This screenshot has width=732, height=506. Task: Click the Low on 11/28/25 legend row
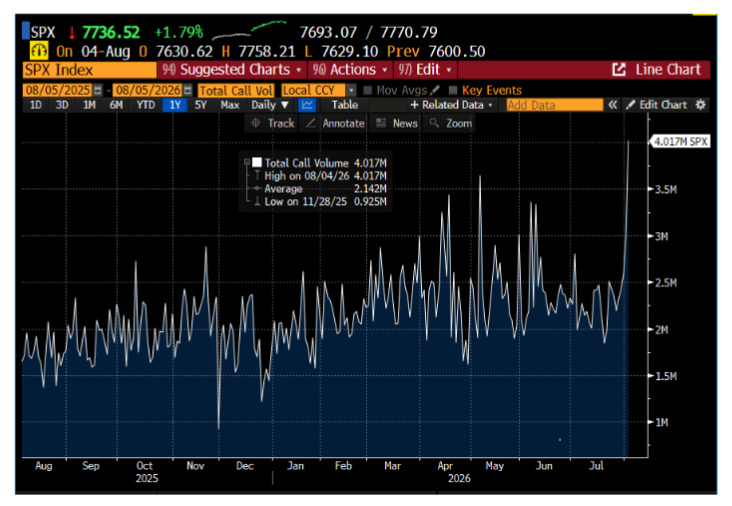(325, 202)
